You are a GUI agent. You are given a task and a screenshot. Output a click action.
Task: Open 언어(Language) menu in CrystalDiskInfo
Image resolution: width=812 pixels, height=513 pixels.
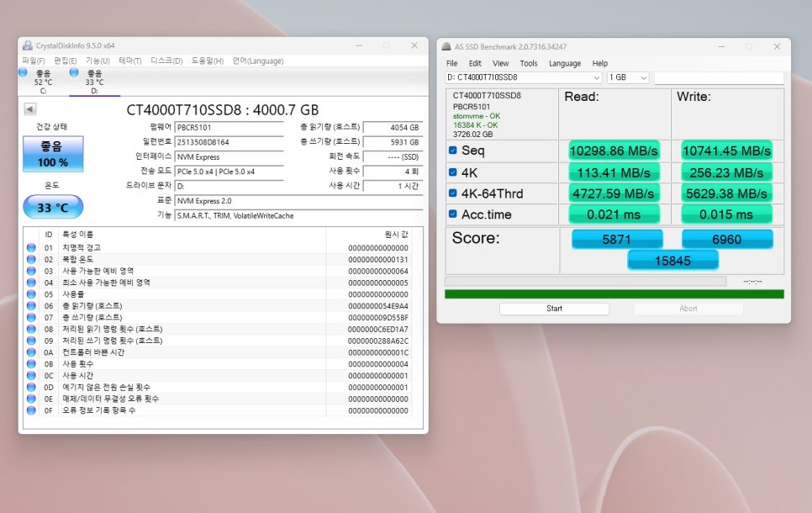(x=258, y=61)
